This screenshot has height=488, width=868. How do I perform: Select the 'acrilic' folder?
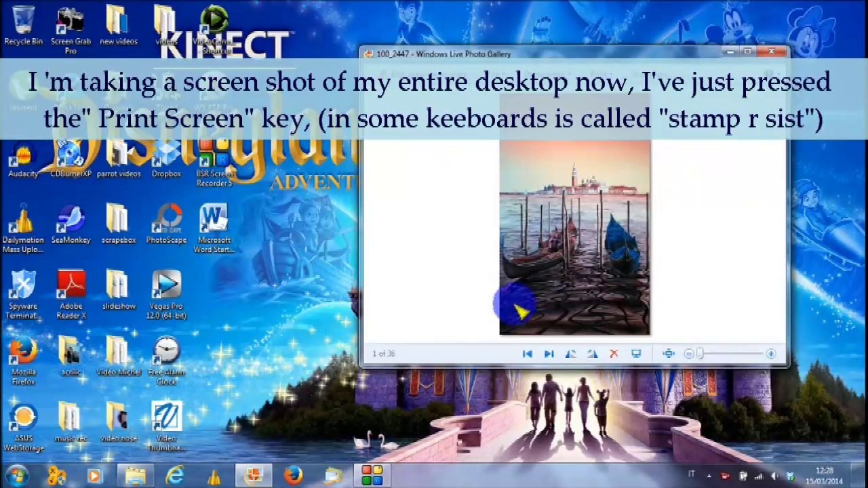pyautogui.click(x=71, y=357)
